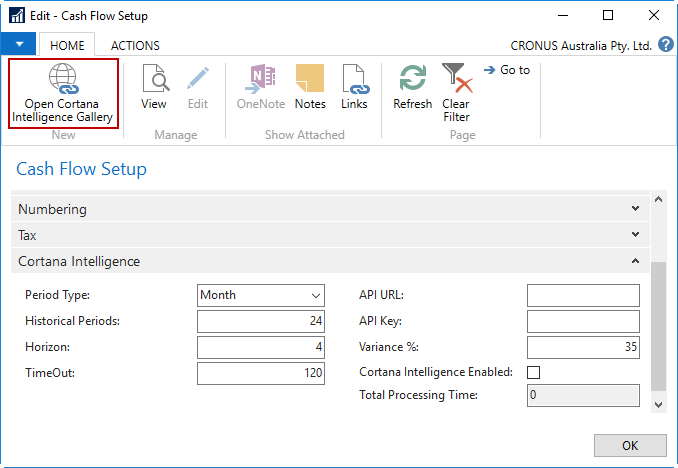
Task: Open the blue application menu dropdown
Action: (19, 44)
